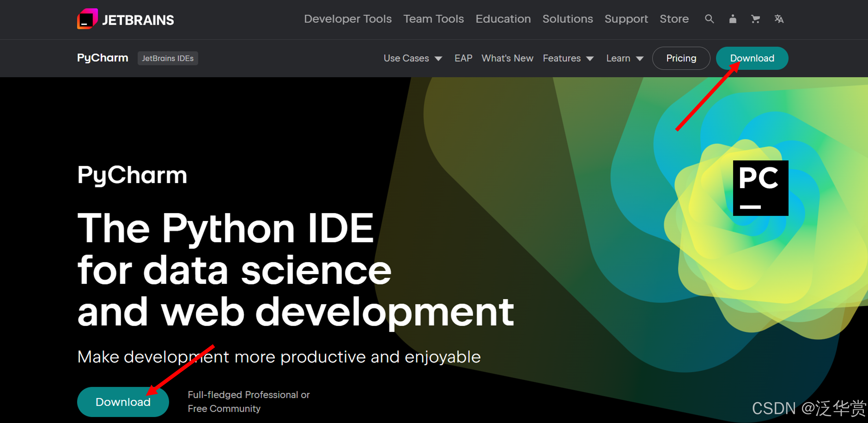The height and width of the screenshot is (423, 868).
Task: Expand the Features dropdown arrow
Action: (590, 59)
